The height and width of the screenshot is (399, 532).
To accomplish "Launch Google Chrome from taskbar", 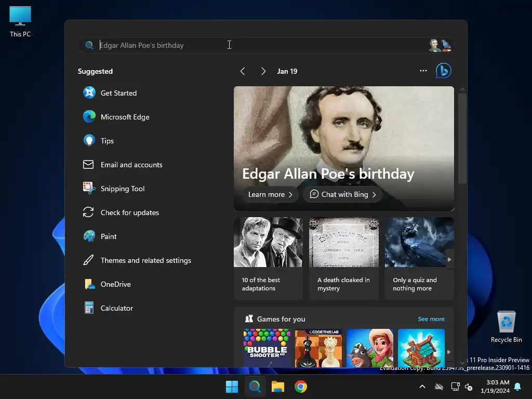I will pyautogui.click(x=301, y=387).
